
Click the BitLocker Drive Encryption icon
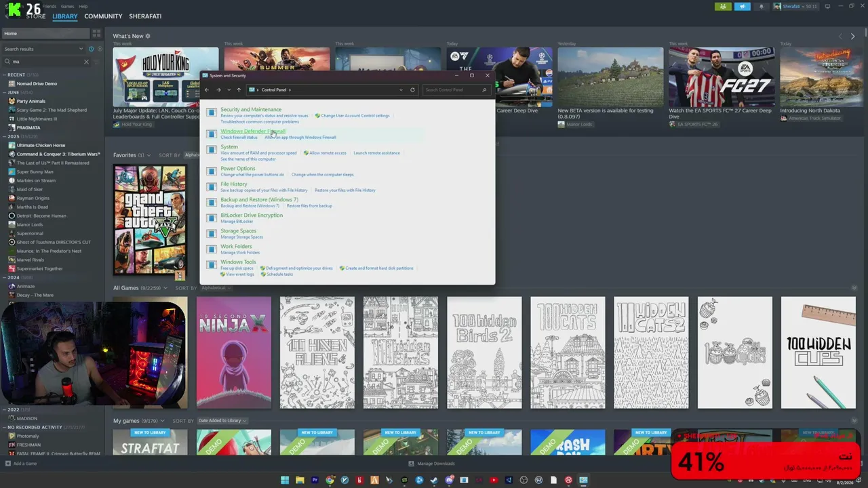(x=212, y=218)
